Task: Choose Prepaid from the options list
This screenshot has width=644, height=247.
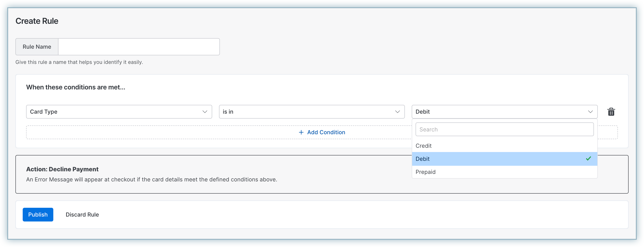Action: (x=425, y=172)
